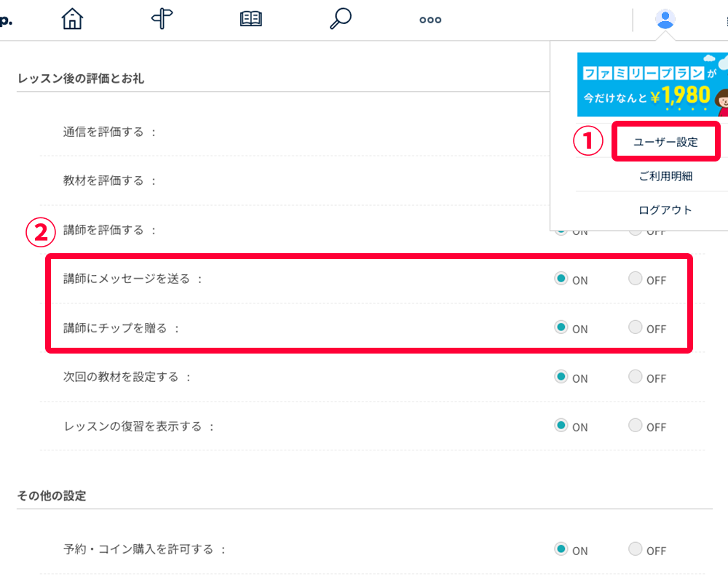Select ご利用明細 in the dropdown menu
This screenshot has height=582, width=728.
(x=665, y=176)
